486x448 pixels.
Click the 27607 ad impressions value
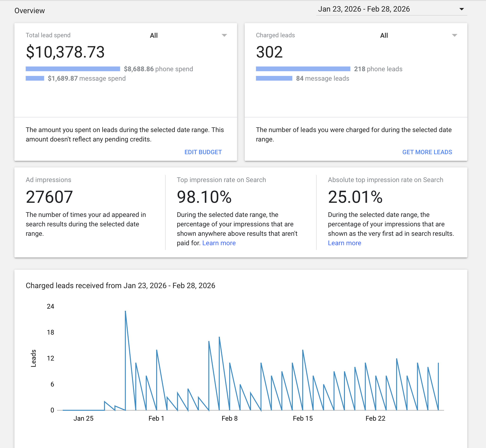pos(49,197)
